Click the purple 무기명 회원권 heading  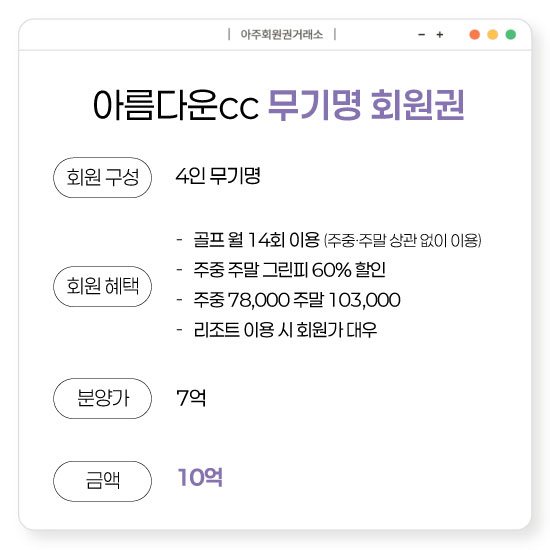(366, 105)
